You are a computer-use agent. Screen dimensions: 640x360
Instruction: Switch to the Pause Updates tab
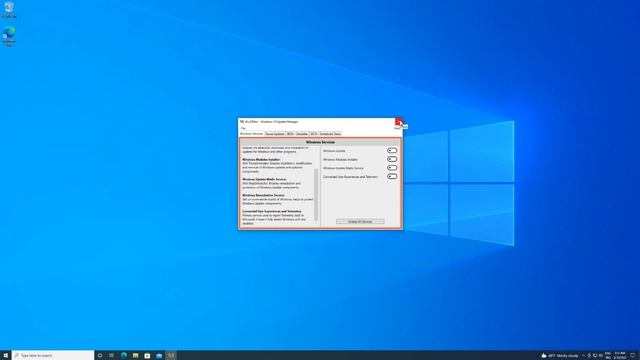pyautogui.click(x=275, y=134)
